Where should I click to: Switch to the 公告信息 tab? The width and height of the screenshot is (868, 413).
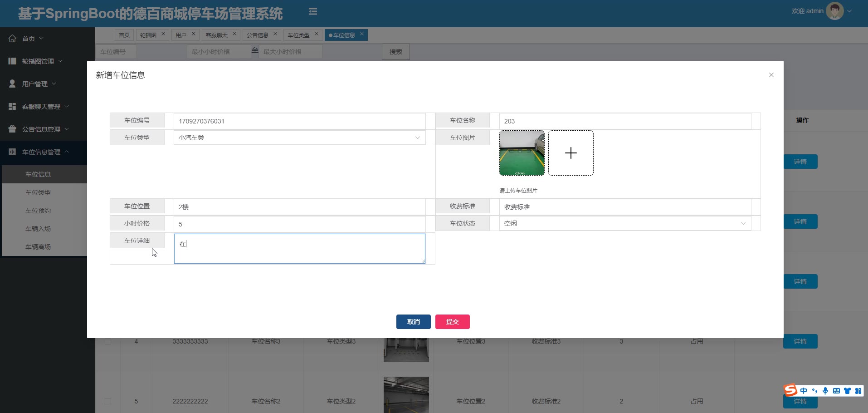tap(258, 35)
